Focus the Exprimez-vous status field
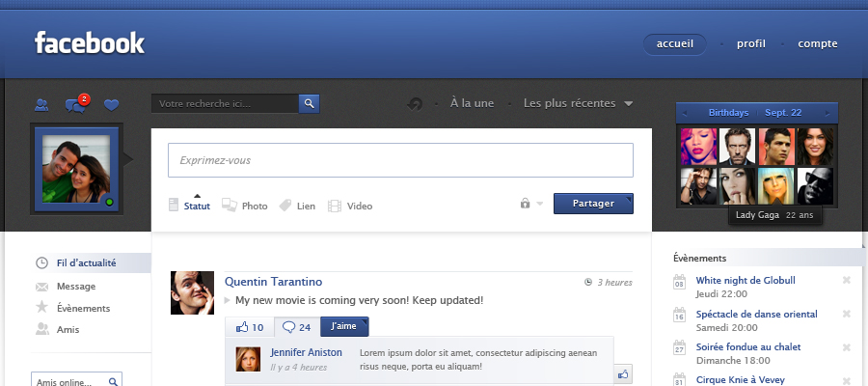The height and width of the screenshot is (386, 868). pyautogui.click(x=401, y=160)
